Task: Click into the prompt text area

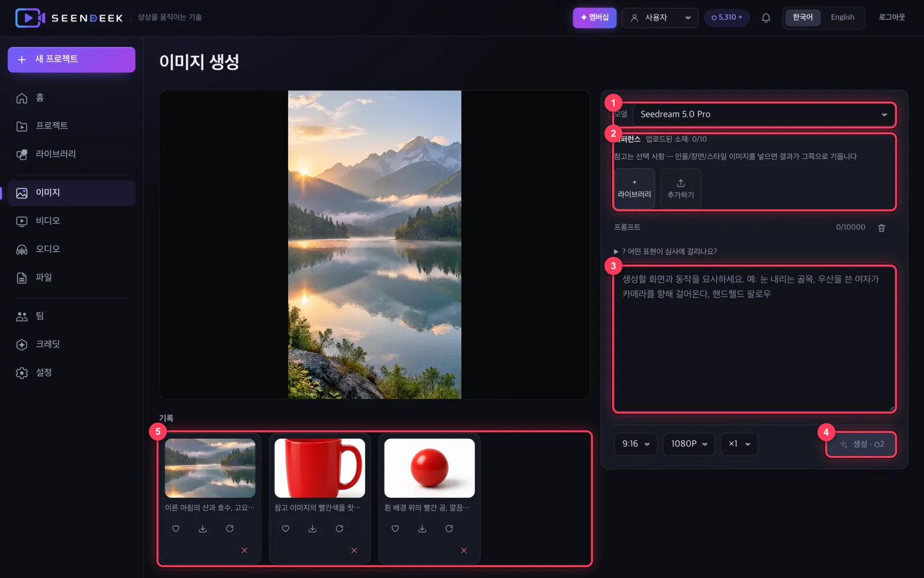Action: (754, 339)
